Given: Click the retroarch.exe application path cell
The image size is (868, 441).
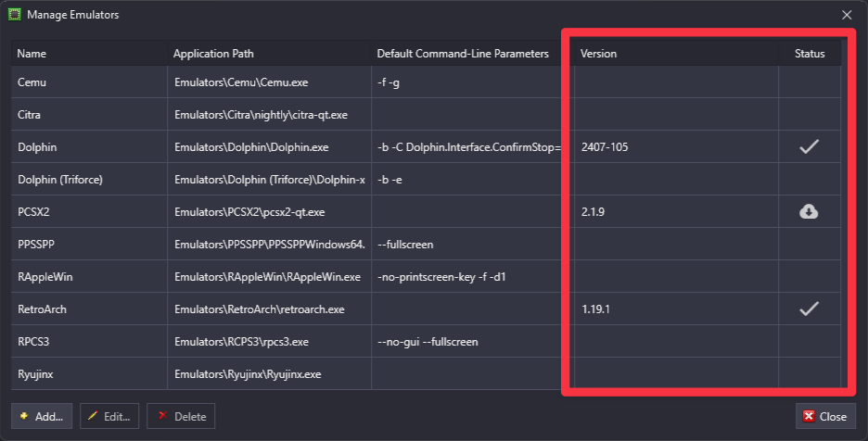Looking at the screenshot, I should pos(269,309).
